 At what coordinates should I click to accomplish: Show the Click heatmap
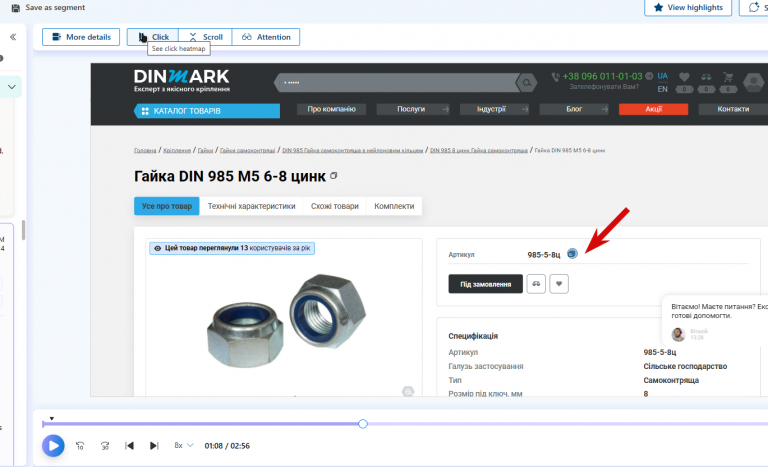point(153,37)
